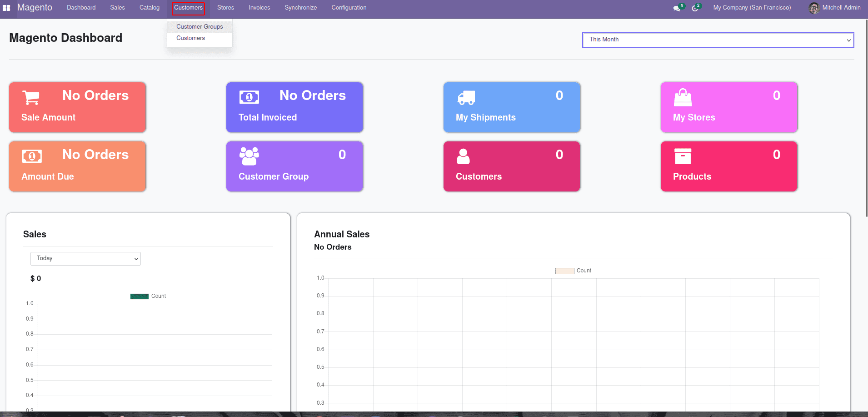
Task: Click the Sales panel heading
Action: pyautogui.click(x=35, y=234)
